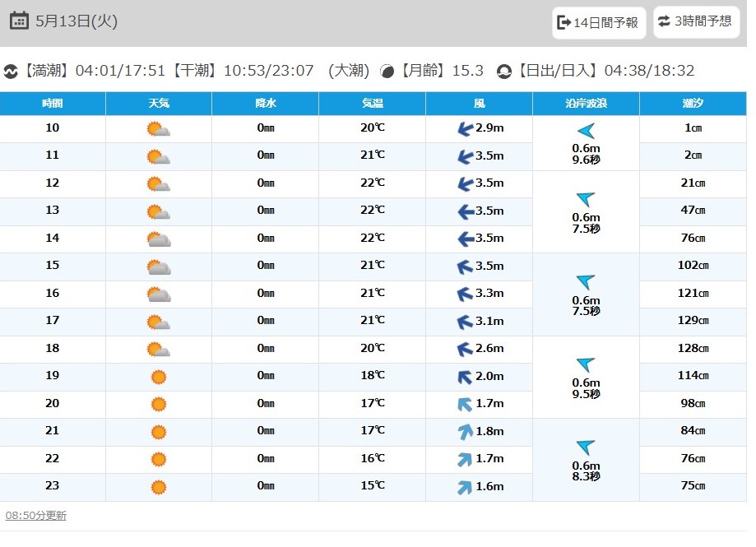Click the moon age value 15.3

[468, 71]
